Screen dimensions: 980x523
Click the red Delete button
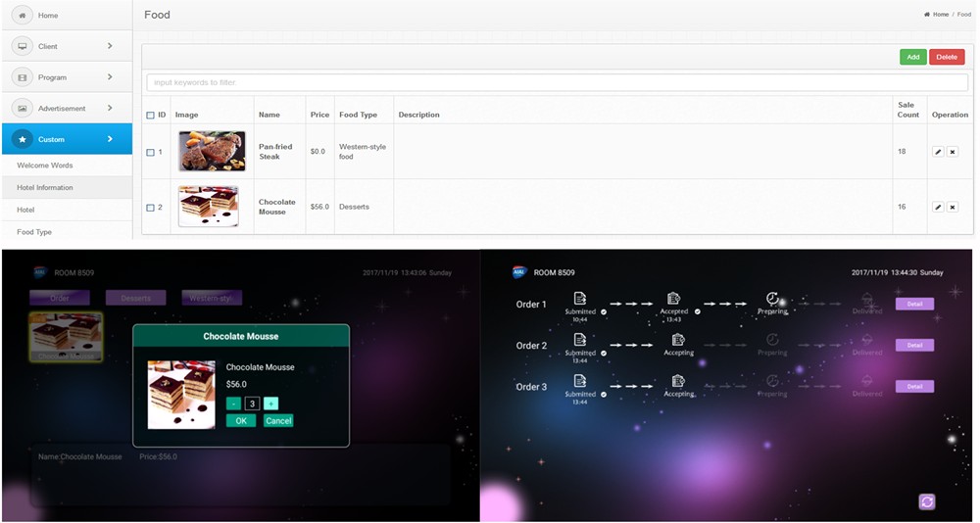pyautogui.click(x=947, y=57)
